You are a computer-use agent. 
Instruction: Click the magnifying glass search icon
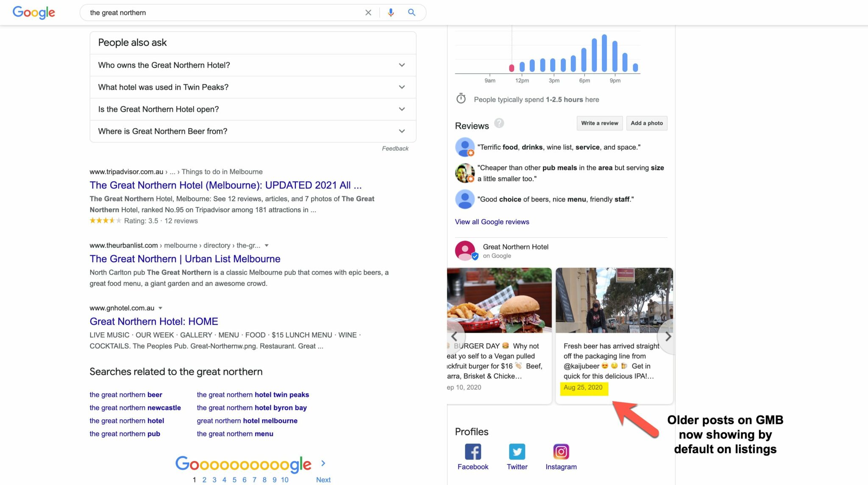(412, 13)
